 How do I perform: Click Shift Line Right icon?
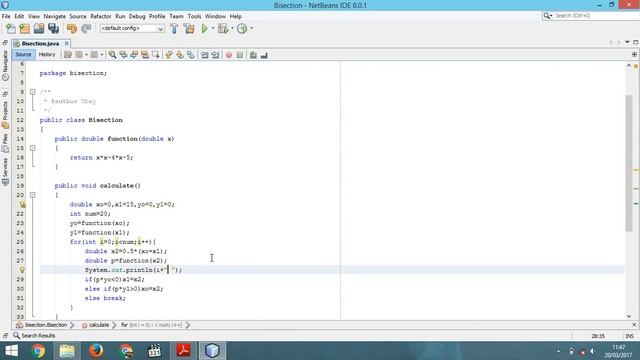215,55
